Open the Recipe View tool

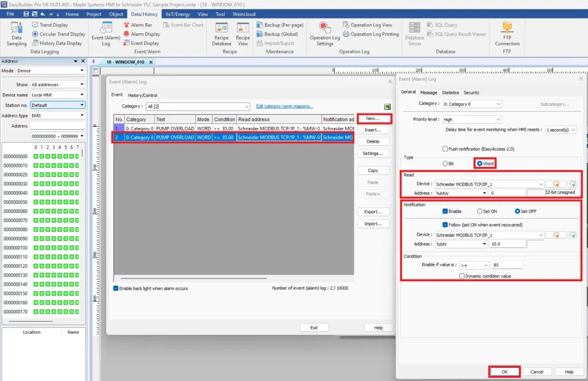pyautogui.click(x=243, y=34)
